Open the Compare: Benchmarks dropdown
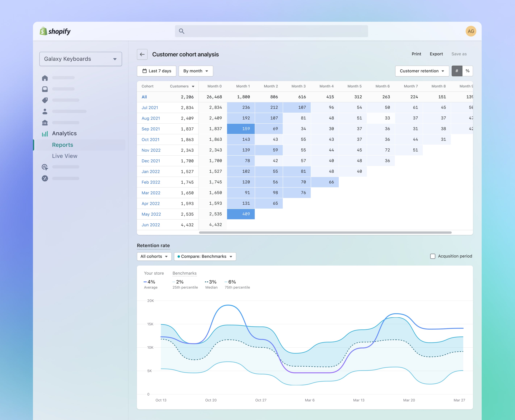 205,256
